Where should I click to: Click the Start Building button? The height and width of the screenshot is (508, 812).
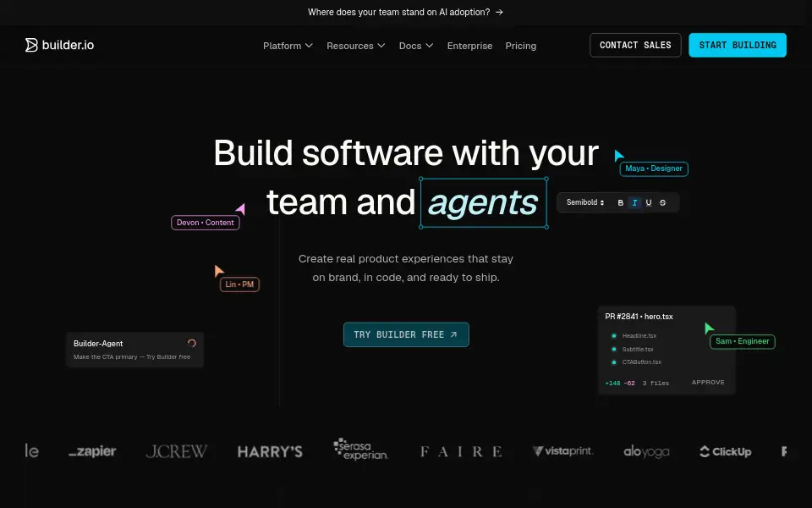click(x=738, y=45)
